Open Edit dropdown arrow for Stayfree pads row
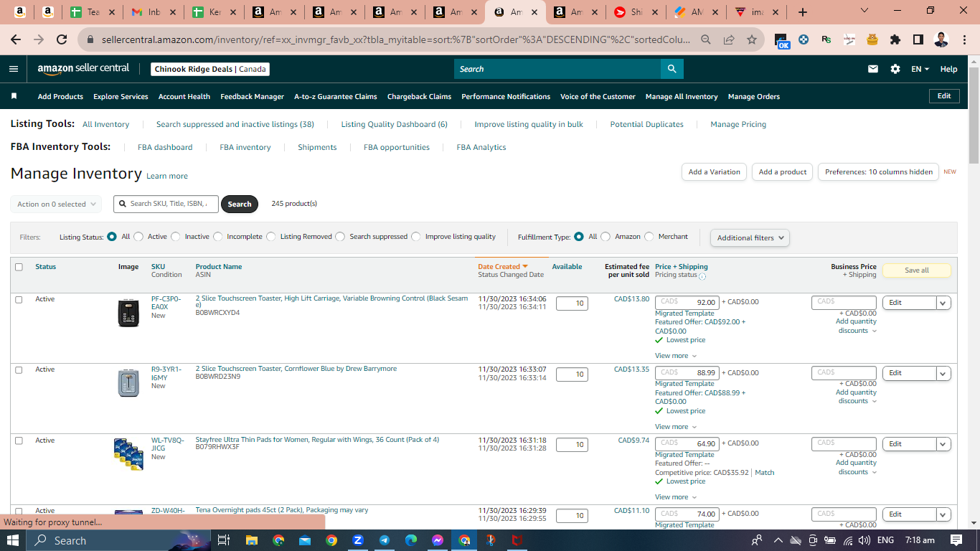 click(x=943, y=444)
